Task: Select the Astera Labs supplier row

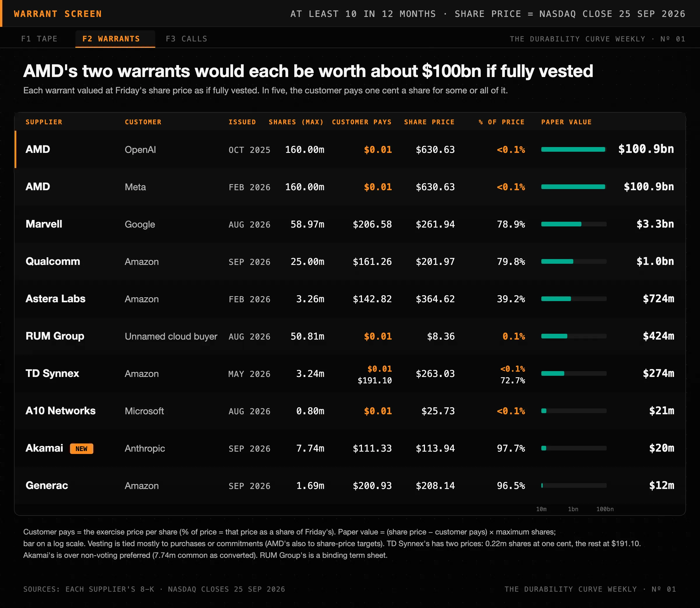Action: 350,298
